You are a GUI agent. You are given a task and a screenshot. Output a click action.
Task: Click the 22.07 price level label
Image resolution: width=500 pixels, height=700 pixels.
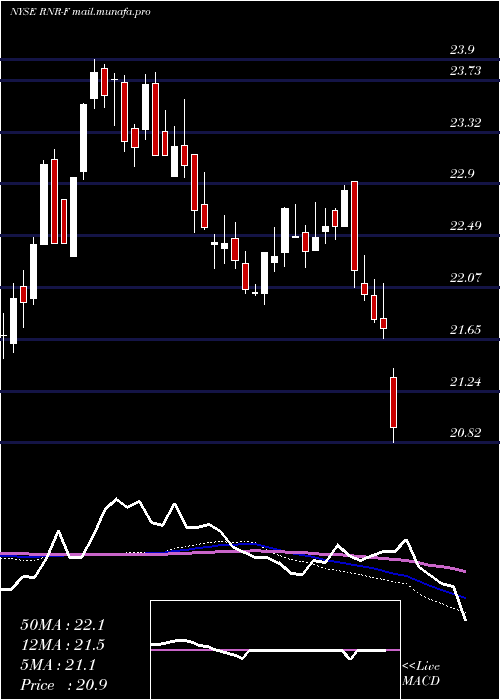coord(465,278)
